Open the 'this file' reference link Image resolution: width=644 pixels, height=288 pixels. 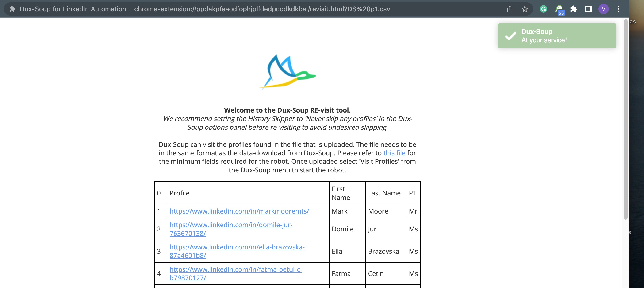coord(394,153)
